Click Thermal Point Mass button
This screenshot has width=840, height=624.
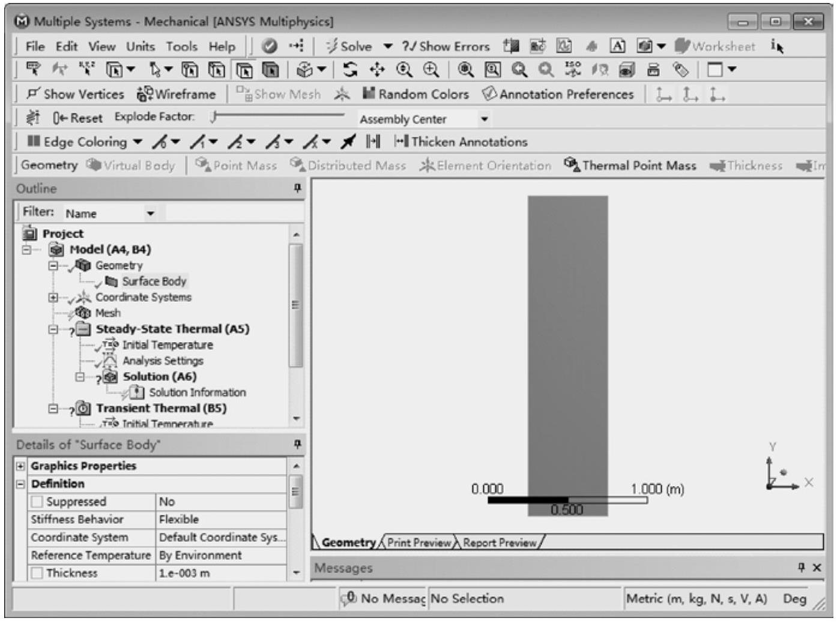[x=630, y=166]
